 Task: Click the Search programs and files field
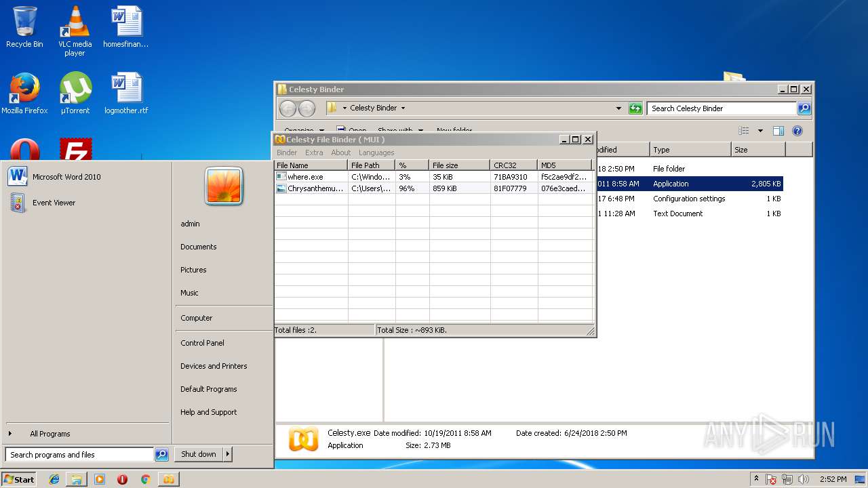(80, 455)
